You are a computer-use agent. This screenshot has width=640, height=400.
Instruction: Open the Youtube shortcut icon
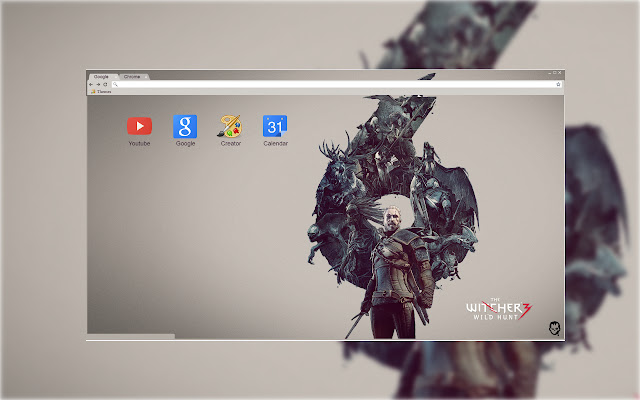139,126
